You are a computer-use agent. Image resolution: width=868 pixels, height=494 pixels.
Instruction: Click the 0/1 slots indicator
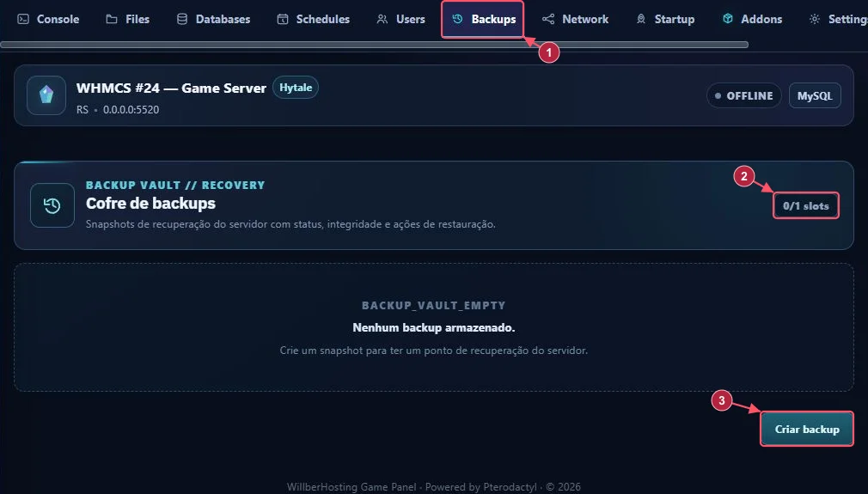[x=806, y=206]
